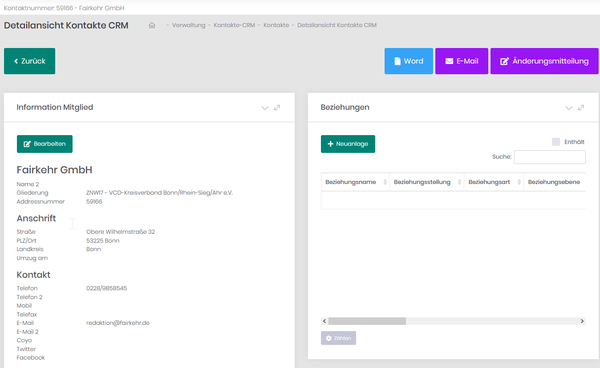
Task: Click the Kontaktnummer header text
Action: 64,8
